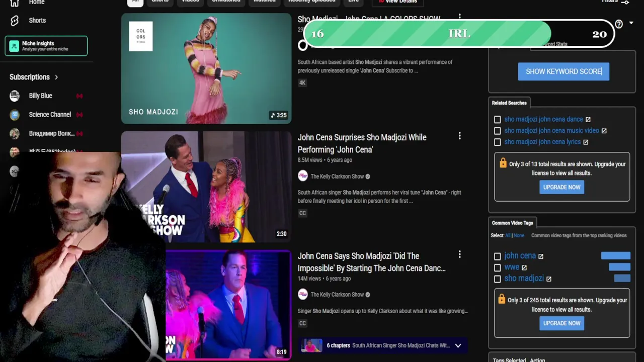
Task: Check 'sho madjozi john cena music video' checkbox
Action: pyautogui.click(x=497, y=131)
